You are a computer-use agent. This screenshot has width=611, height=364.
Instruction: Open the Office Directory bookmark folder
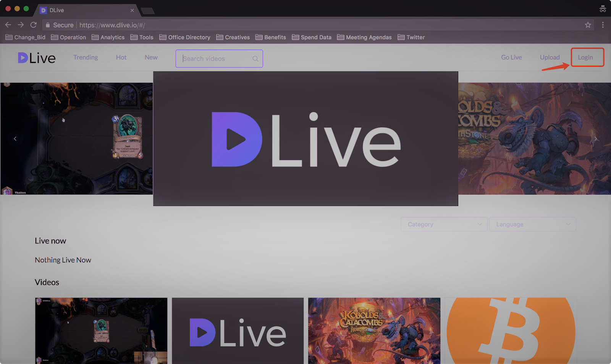185,37
